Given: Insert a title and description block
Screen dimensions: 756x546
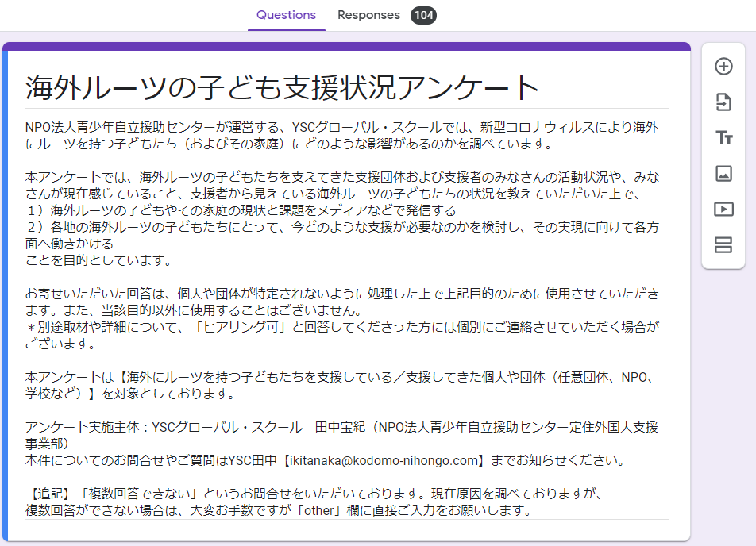Looking at the screenshot, I should [723, 136].
